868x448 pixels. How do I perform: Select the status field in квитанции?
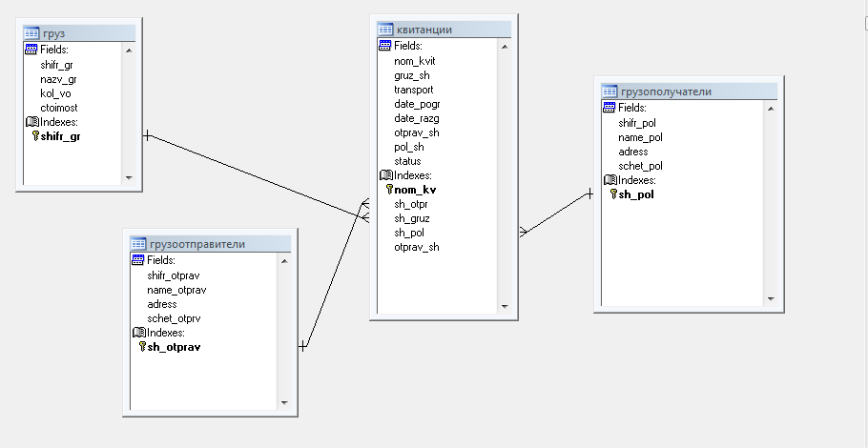pos(407,161)
